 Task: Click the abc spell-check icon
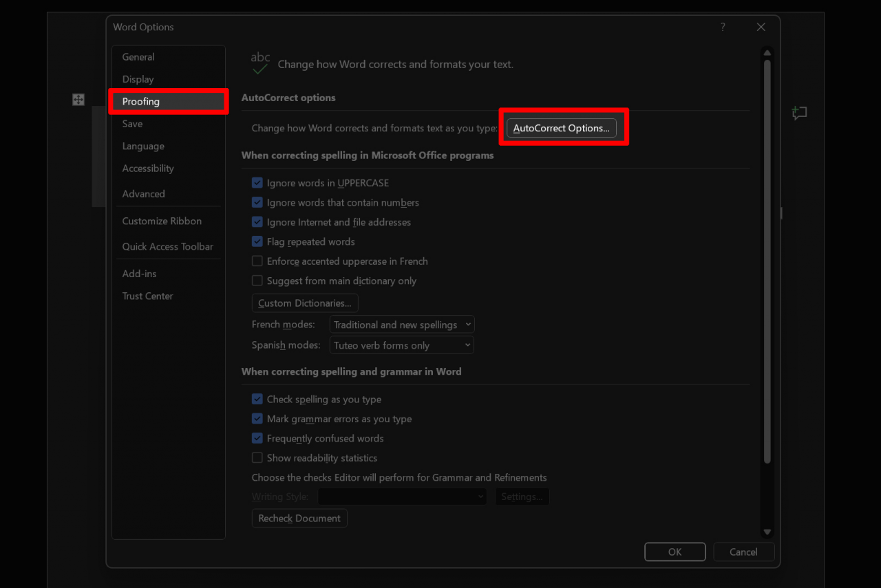point(260,63)
